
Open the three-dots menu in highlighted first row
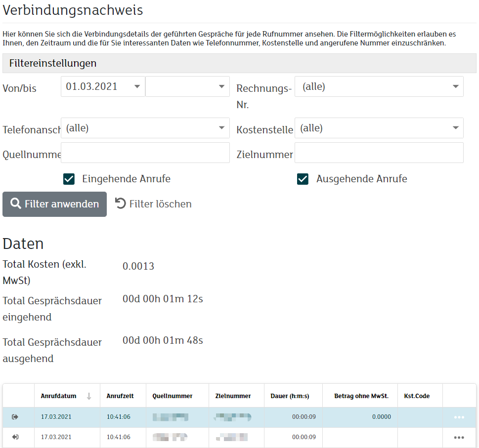coord(459,417)
